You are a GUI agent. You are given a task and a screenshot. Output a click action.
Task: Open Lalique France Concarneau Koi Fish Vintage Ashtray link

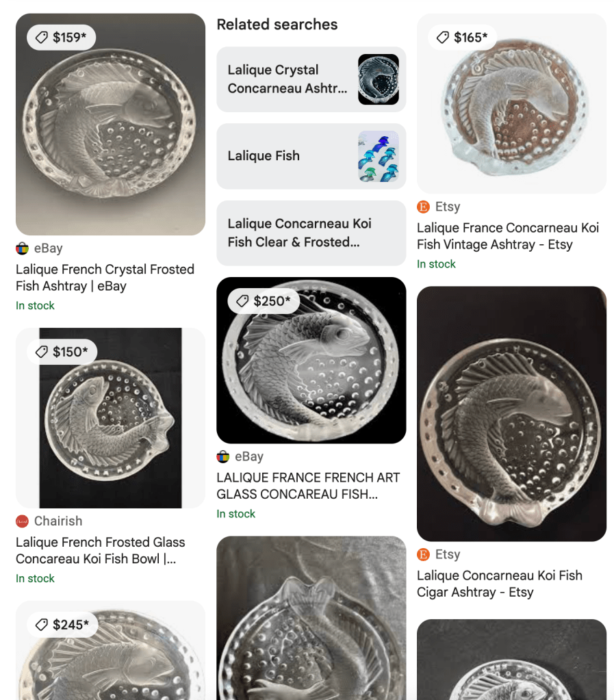point(507,236)
